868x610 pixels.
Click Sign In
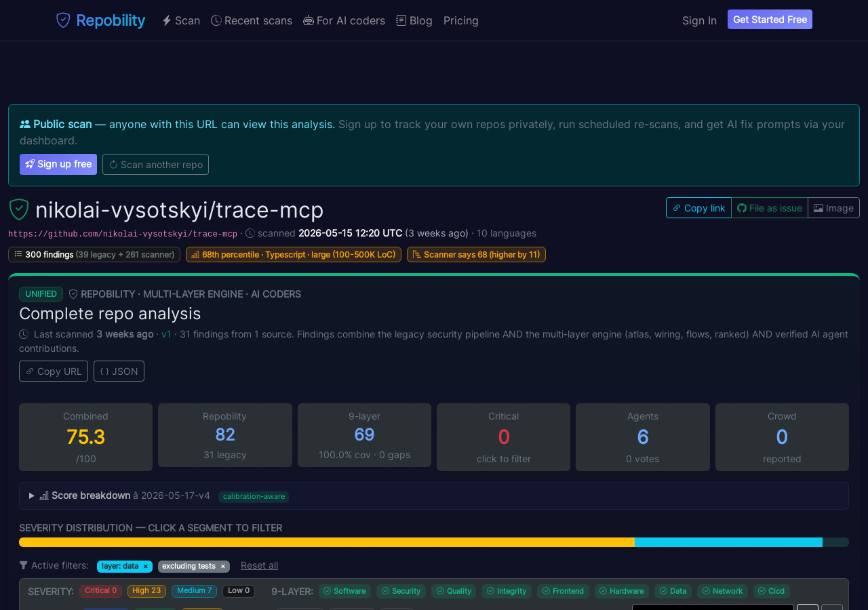click(699, 20)
